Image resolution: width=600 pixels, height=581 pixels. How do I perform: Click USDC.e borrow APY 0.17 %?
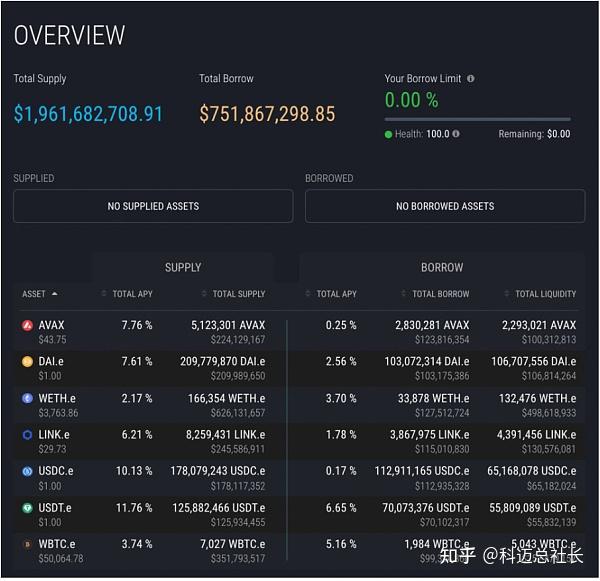(341, 471)
